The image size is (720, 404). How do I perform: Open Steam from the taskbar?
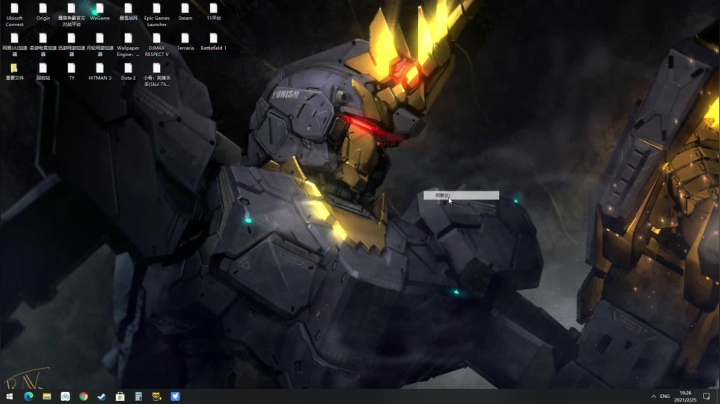[x=101, y=396]
